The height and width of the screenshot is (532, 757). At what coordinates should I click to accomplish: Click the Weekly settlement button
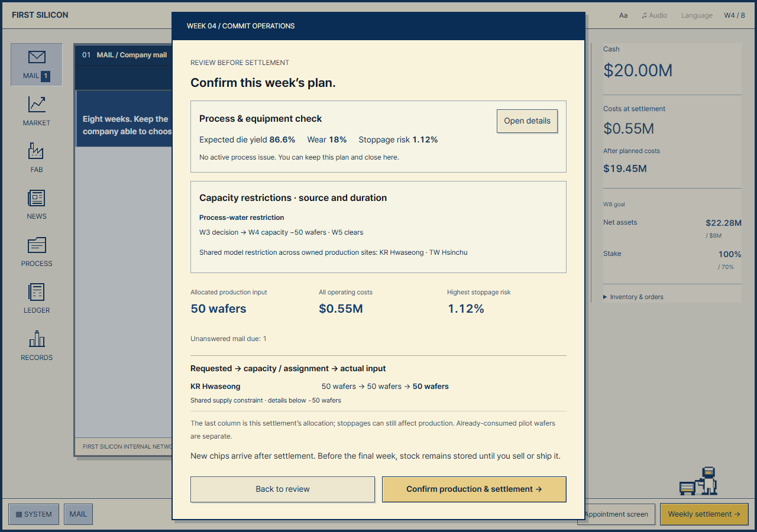704,514
